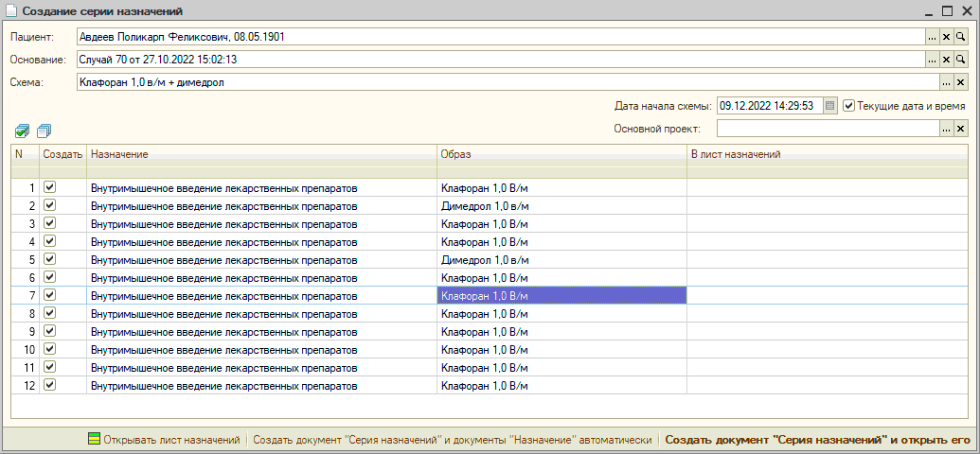Screen dimensions: 980x454
Task: Click the uncheck all rows icon
Action: 44,131
